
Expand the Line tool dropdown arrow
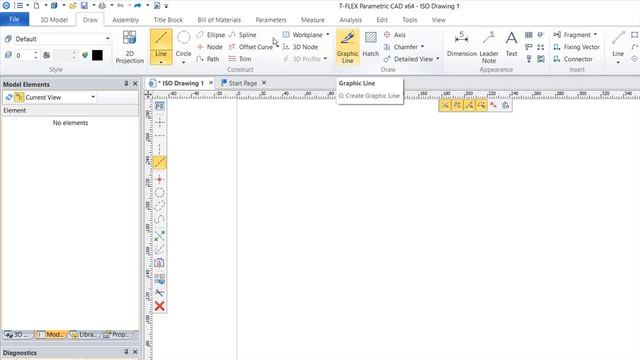coord(161,62)
